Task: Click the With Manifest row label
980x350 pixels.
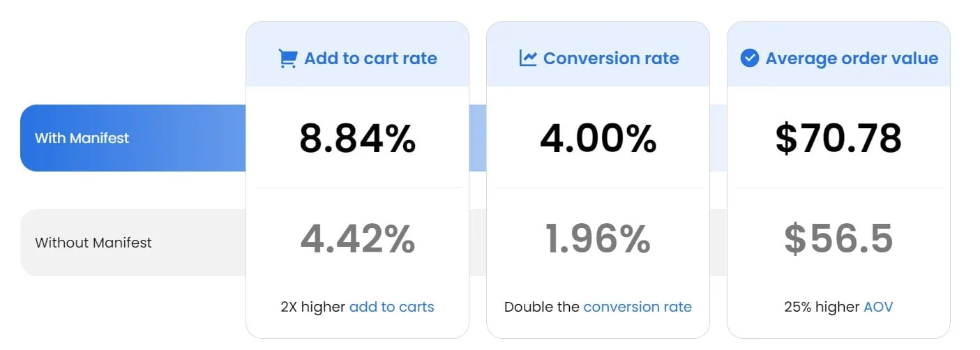Action: [82, 138]
